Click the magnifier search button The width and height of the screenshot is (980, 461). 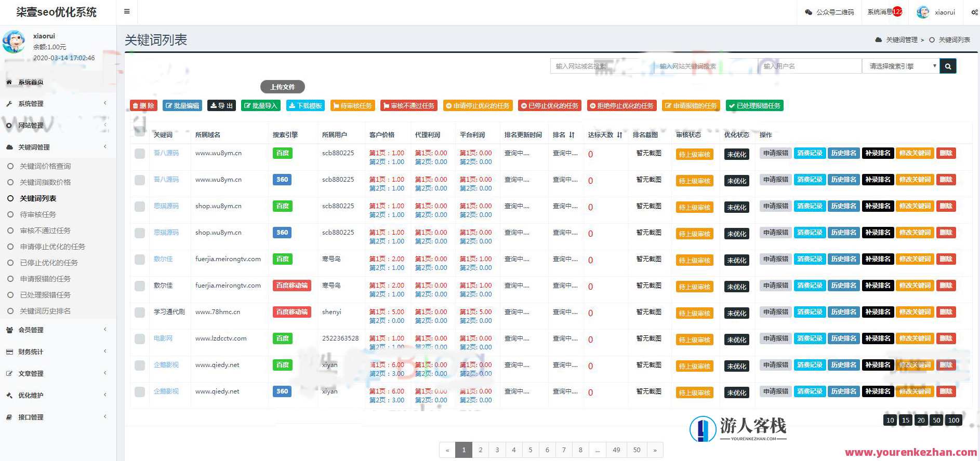pos(948,66)
